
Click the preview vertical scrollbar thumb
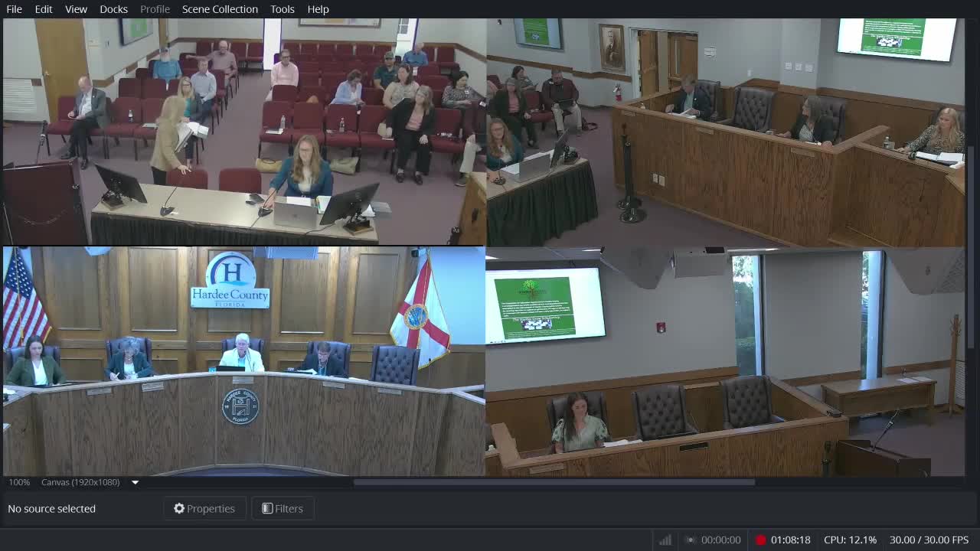(969, 247)
